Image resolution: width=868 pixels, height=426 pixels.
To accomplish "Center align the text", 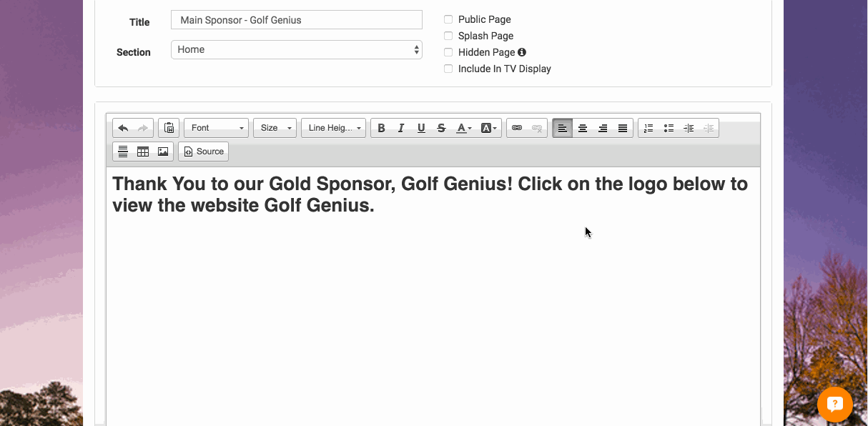I will click(x=583, y=128).
